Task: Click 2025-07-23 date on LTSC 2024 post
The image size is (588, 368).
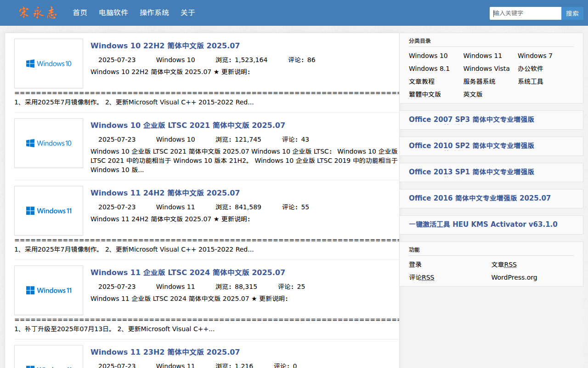Action: pos(117,287)
